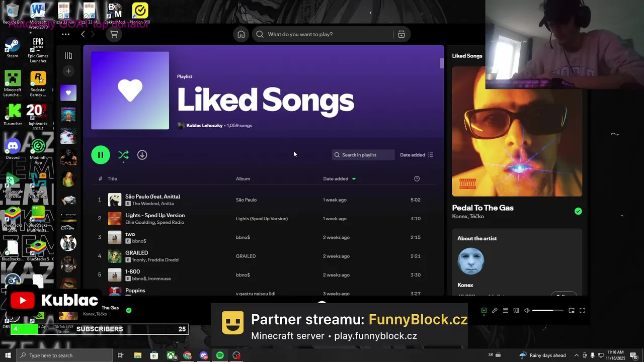The width and height of the screenshot is (644, 362).
Task: Open the São Paulo album link
Action: click(246, 200)
